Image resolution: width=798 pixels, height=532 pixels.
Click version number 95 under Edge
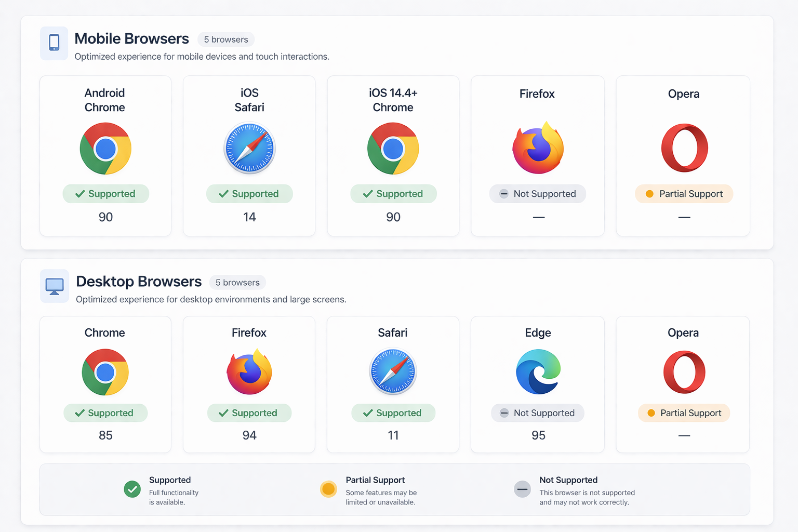538,435
